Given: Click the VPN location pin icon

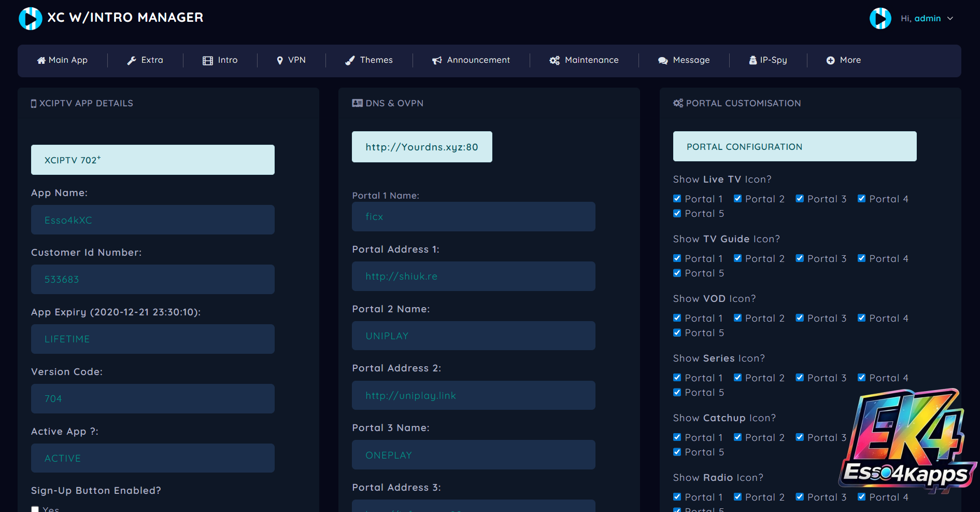Looking at the screenshot, I should (x=280, y=61).
